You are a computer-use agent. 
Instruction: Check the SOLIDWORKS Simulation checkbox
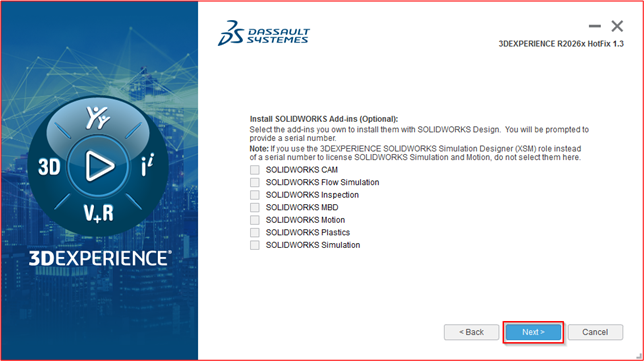tap(255, 245)
